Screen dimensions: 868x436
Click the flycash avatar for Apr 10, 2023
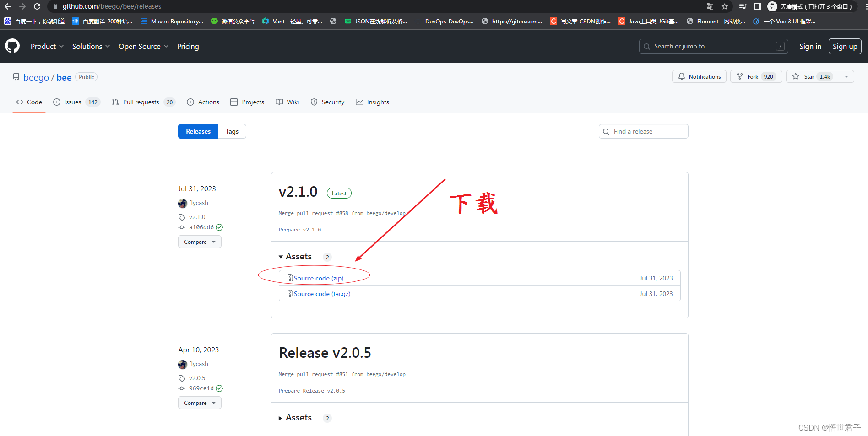pyautogui.click(x=182, y=364)
